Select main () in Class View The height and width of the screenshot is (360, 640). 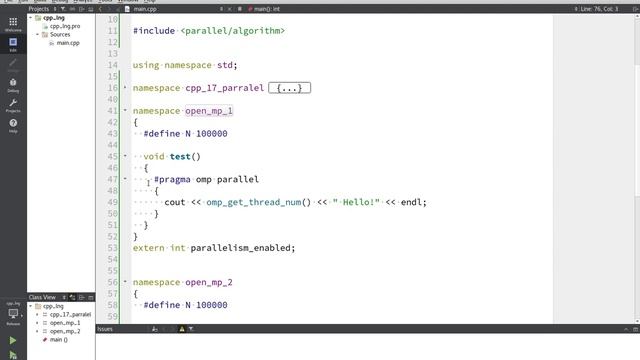pos(58,340)
